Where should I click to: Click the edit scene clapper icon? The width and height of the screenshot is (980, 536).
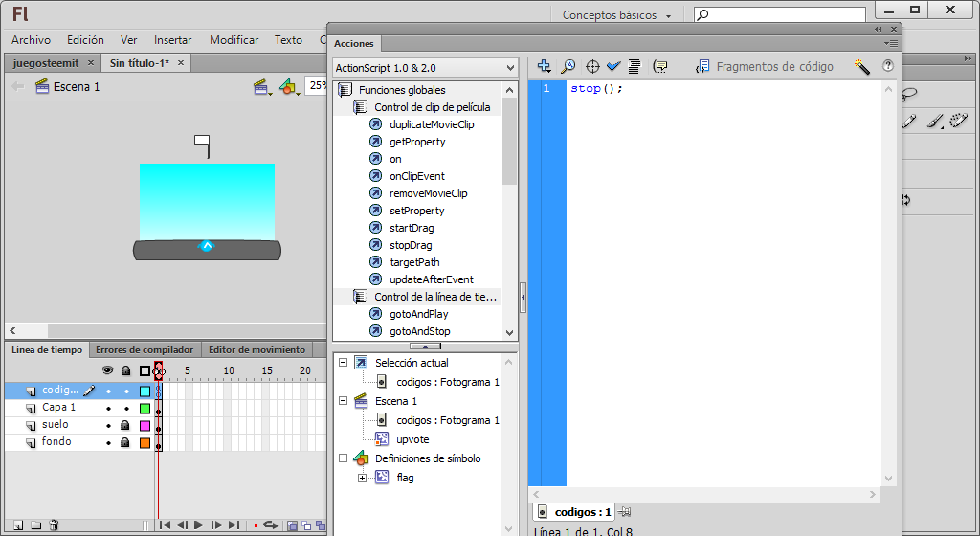[x=262, y=87]
